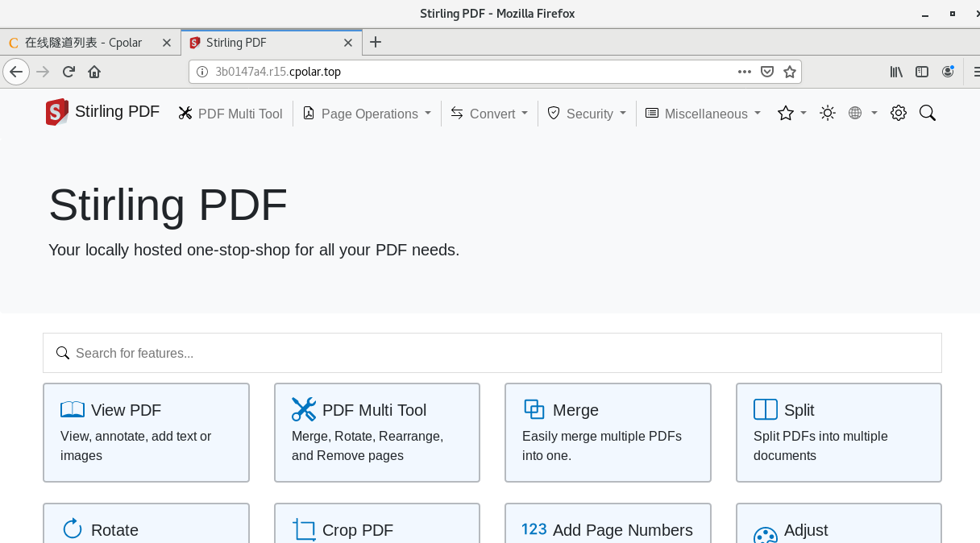Reload the current page

click(x=69, y=72)
